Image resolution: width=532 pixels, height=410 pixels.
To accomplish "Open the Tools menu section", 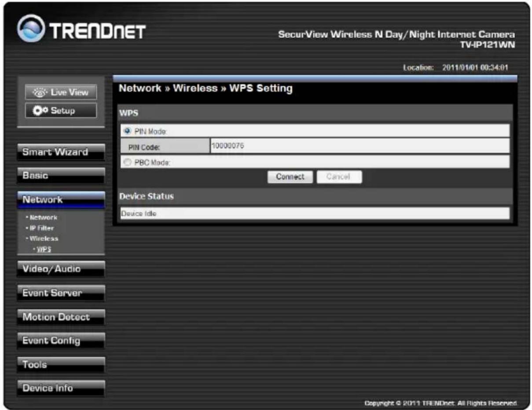I will 61,365.
